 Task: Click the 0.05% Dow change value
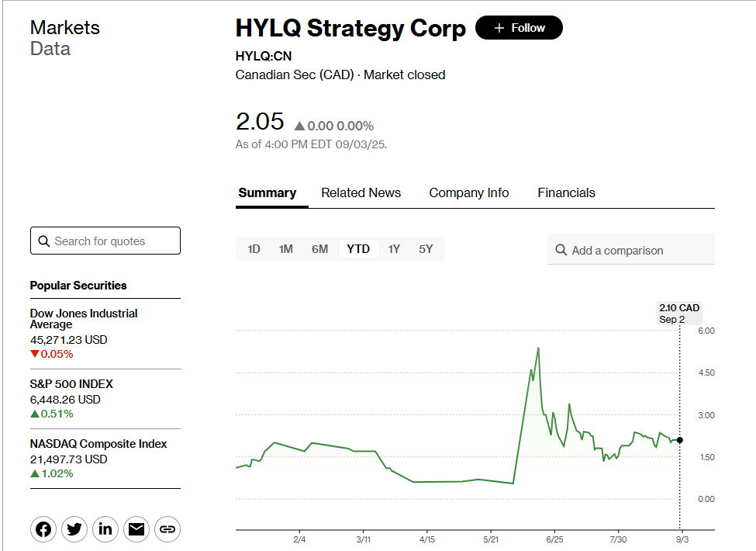(x=57, y=354)
